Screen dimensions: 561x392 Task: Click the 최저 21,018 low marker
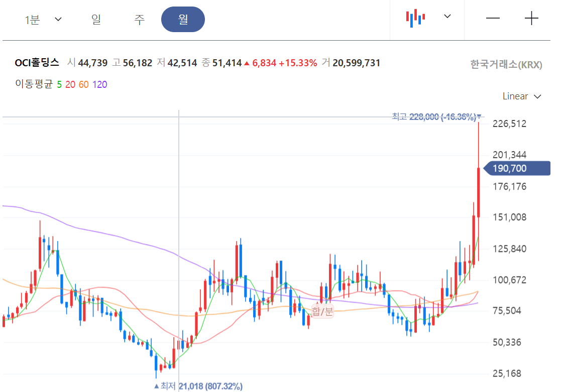pos(198,386)
